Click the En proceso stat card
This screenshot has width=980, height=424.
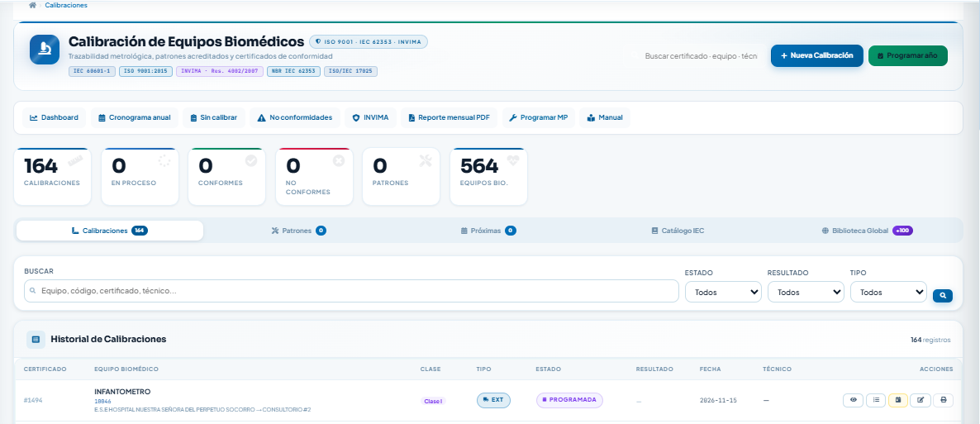point(140,176)
